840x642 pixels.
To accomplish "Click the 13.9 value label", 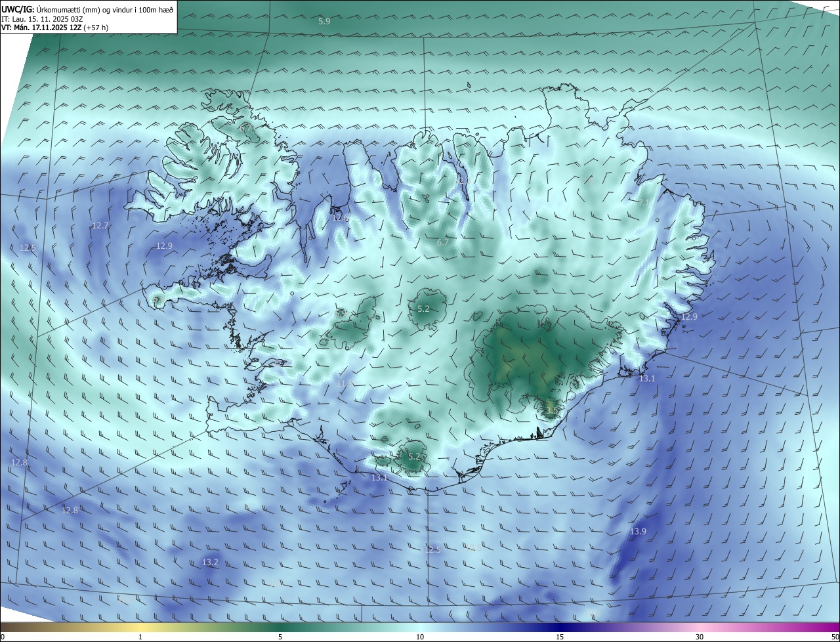I will [638, 531].
